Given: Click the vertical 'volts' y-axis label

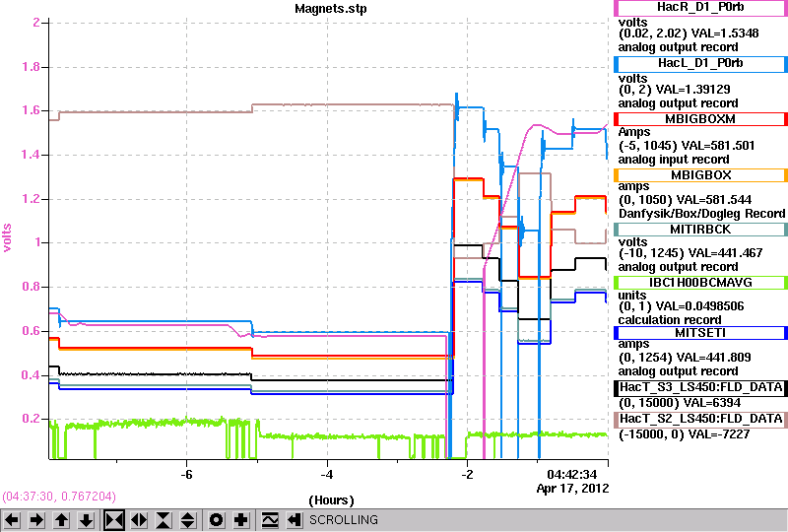Looking at the screenshot, I should pos(7,237).
